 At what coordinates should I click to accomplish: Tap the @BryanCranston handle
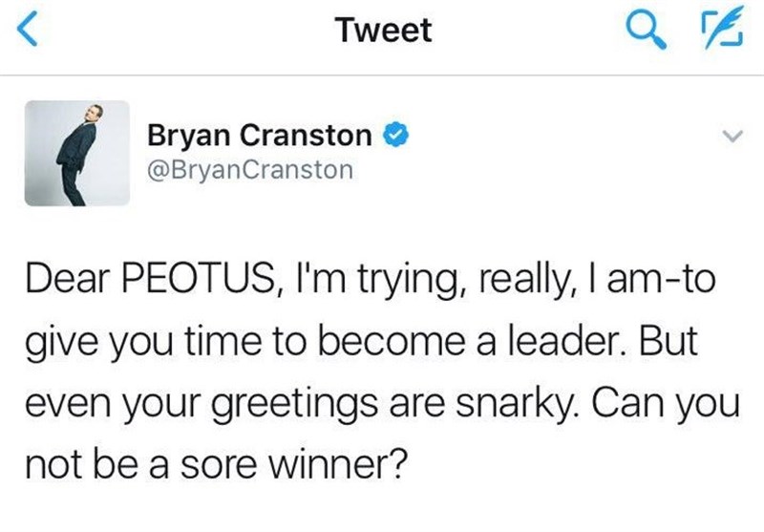tap(250, 171)
